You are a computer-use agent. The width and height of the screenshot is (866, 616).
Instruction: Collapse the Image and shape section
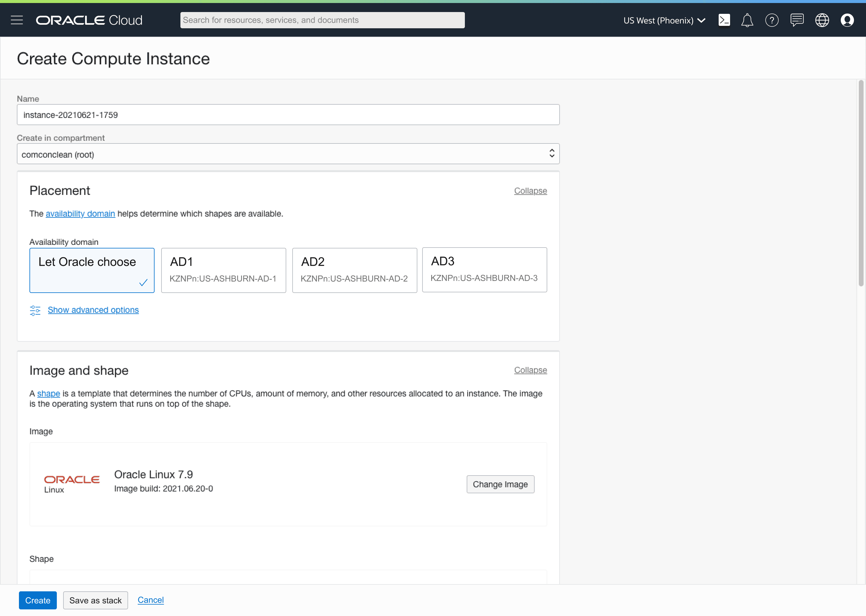point(530,370)
